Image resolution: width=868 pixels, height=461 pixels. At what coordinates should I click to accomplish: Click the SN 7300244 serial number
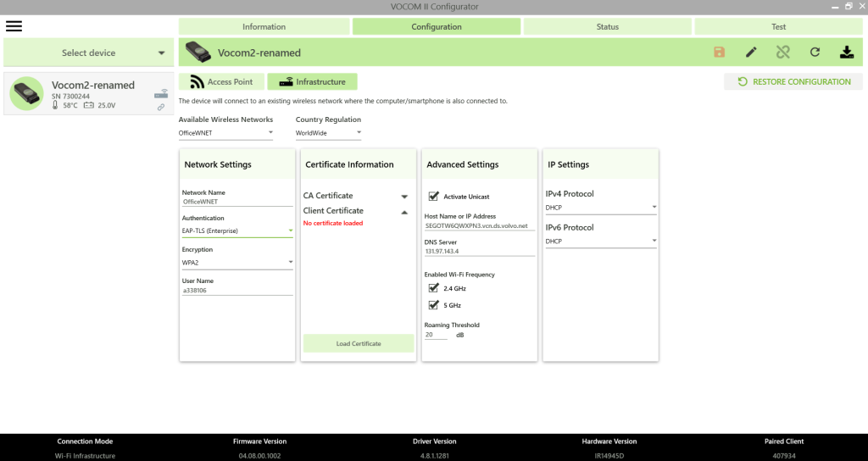coord(70,97)
